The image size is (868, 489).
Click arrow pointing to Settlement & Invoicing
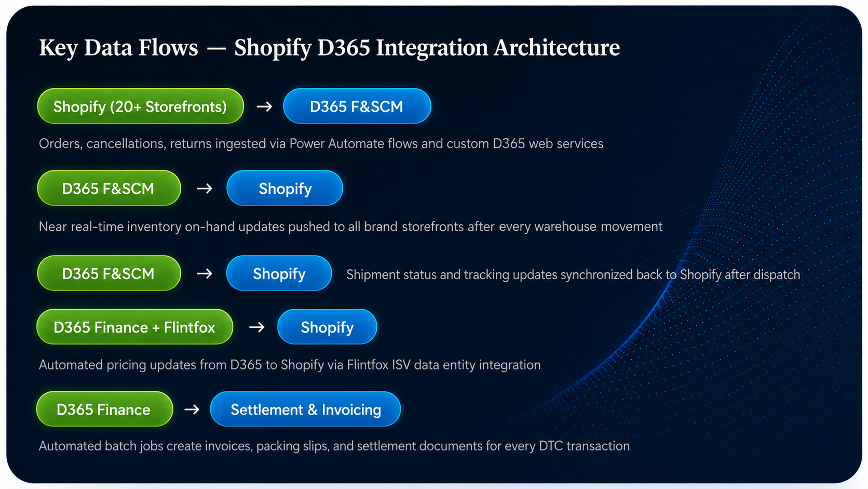point(192,409)
